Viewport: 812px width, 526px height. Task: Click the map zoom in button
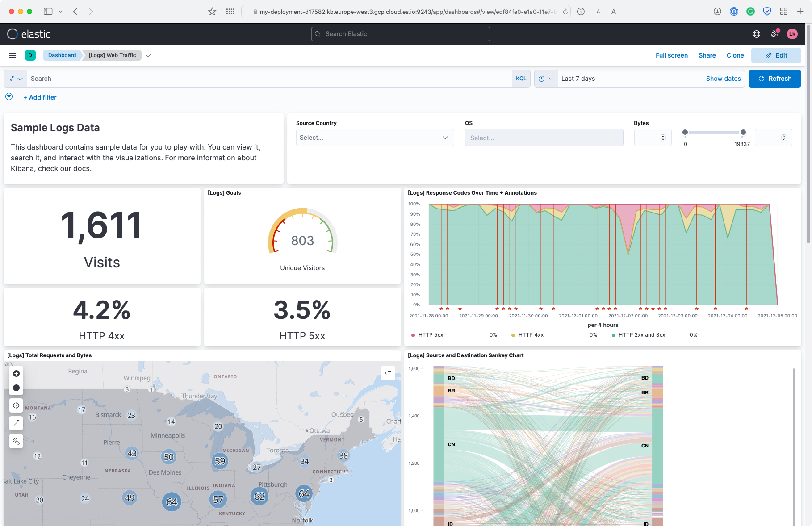[16, 374]
